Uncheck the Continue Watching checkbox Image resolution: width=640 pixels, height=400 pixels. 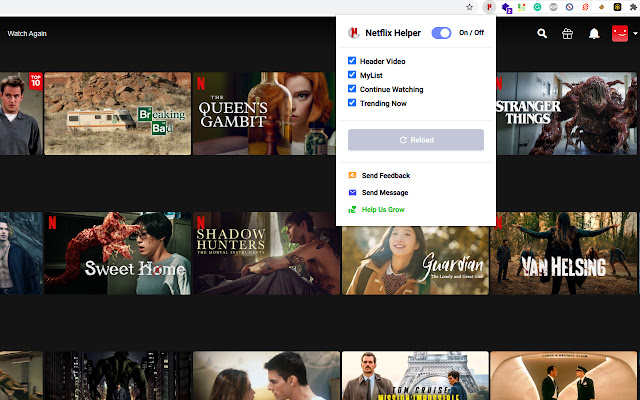[352, 89]
